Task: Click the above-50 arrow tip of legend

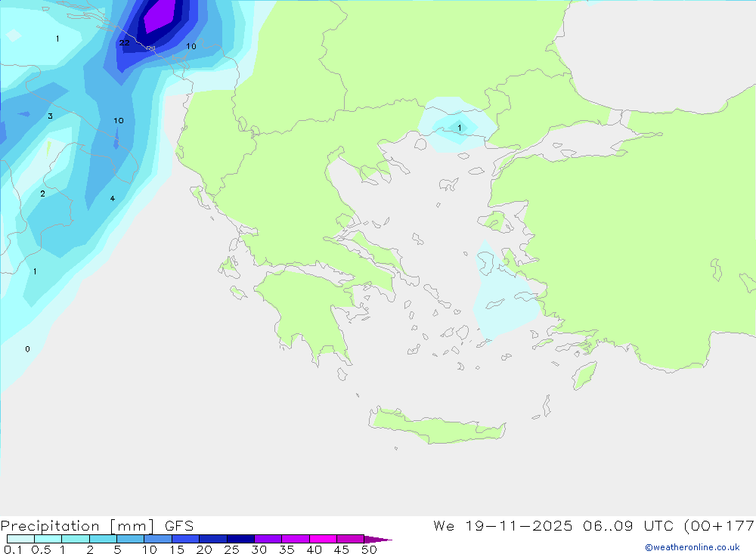Action: tap(378, 540)
